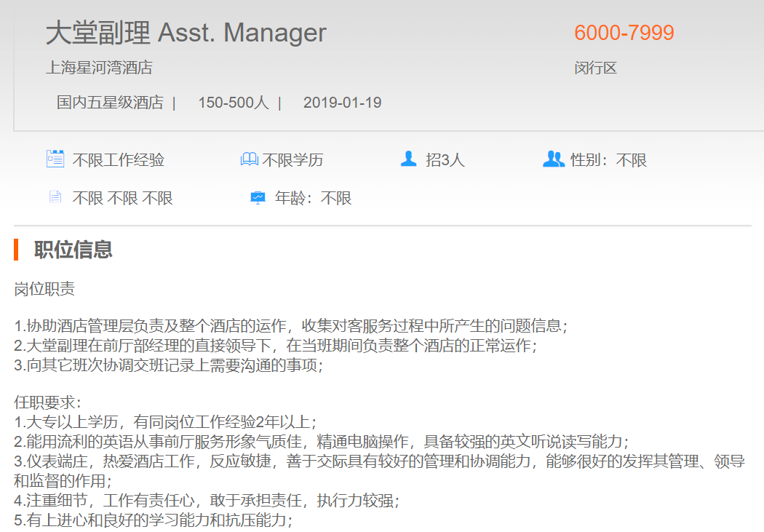Select the 闵行区 district label
764x532 pixels.
[x=595, y=68]
